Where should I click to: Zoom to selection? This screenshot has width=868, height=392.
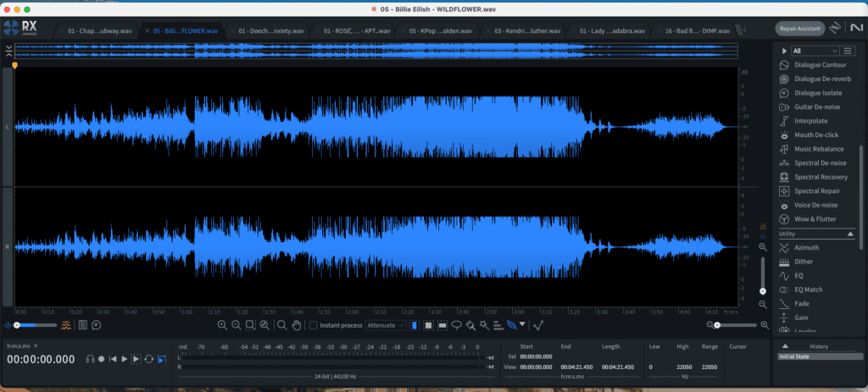point(250,325)
